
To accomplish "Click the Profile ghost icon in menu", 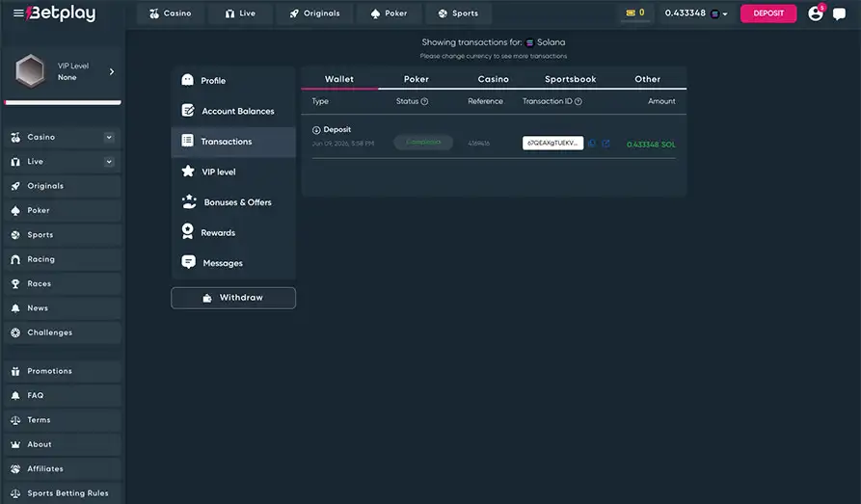I will (x=188, y=80).
